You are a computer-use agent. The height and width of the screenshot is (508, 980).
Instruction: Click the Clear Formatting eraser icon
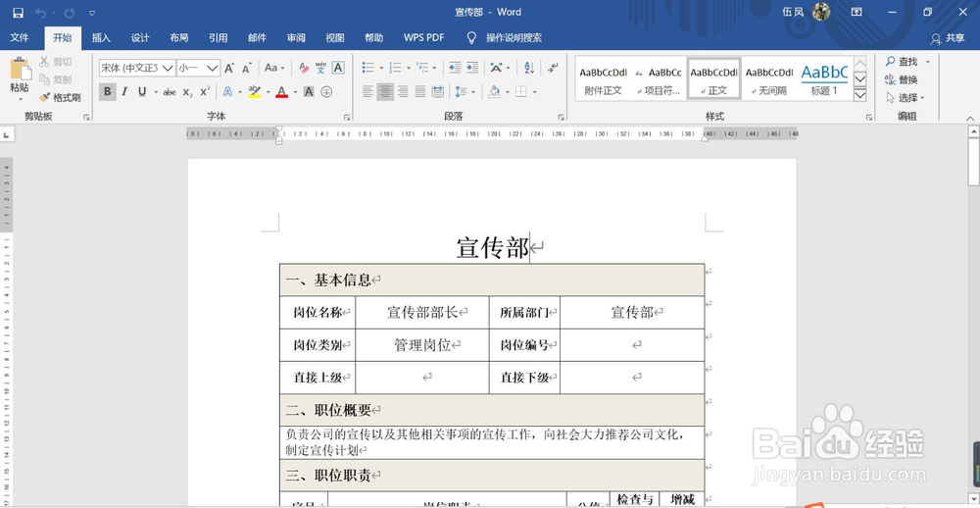pyautogui.click(x=304, y=68)
